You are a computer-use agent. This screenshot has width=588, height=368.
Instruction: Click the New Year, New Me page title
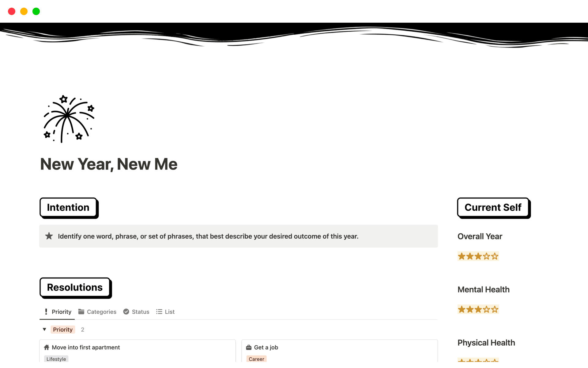pyautogui.click(x=109, y=164)
